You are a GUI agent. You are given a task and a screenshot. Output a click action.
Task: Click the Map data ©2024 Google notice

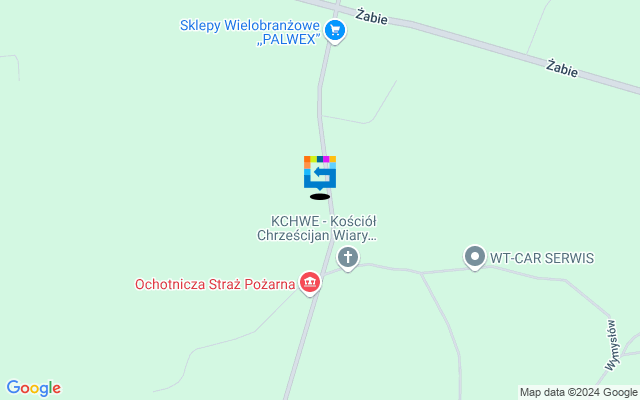[x=578, y=393]
